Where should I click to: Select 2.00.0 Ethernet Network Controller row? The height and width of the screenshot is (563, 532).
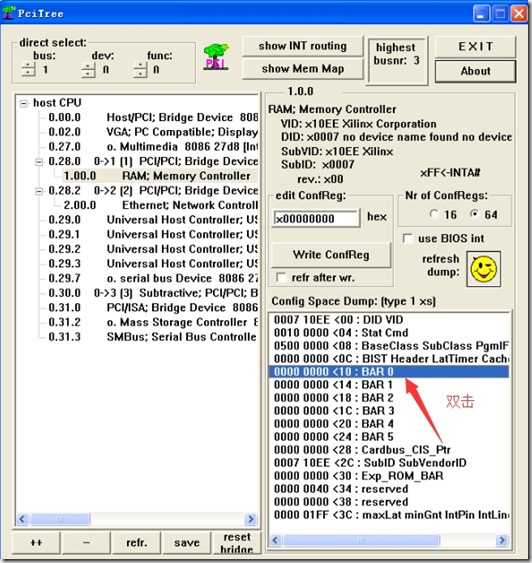point(161,205)
